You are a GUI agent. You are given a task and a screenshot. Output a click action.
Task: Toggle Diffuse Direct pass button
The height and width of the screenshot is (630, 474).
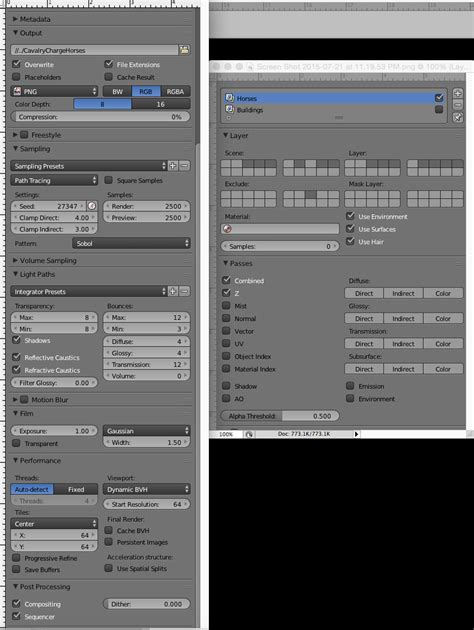pyautogui.click(x=364, y=293)
